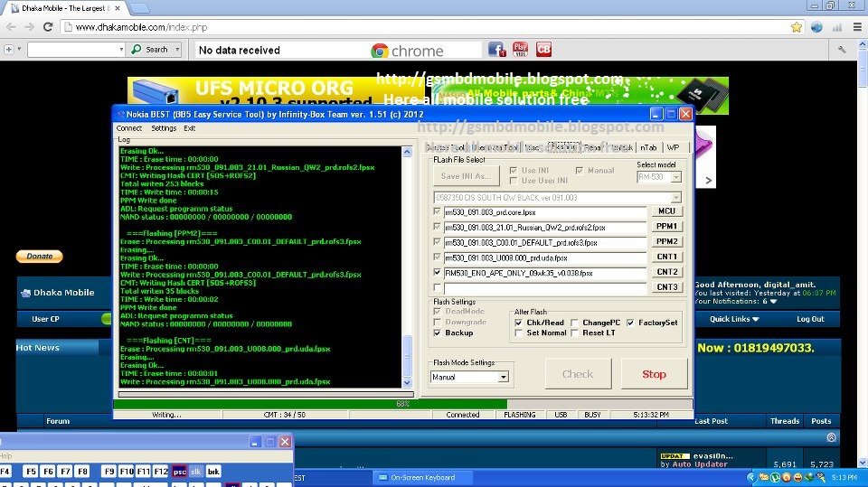Click the toolbar plus add icon

click(8, 50)
